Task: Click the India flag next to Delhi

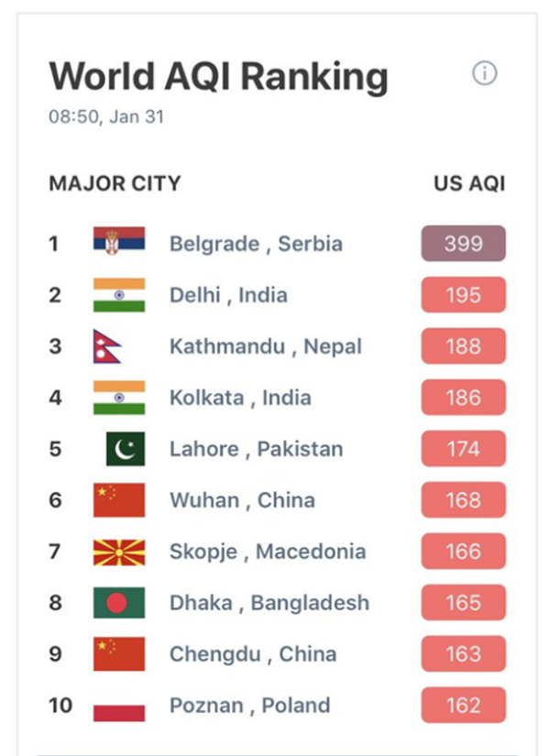Action: click(x=118, y=295)
